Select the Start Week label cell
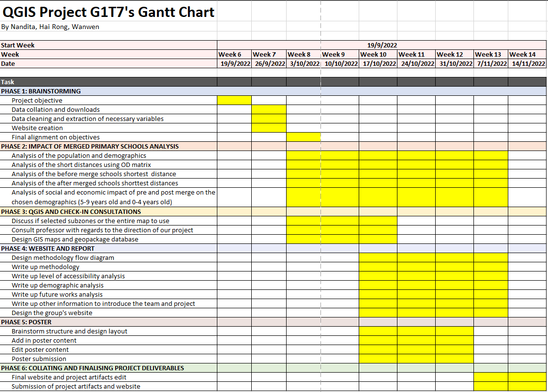The image size is (548, 392). [x=18, y=45]
